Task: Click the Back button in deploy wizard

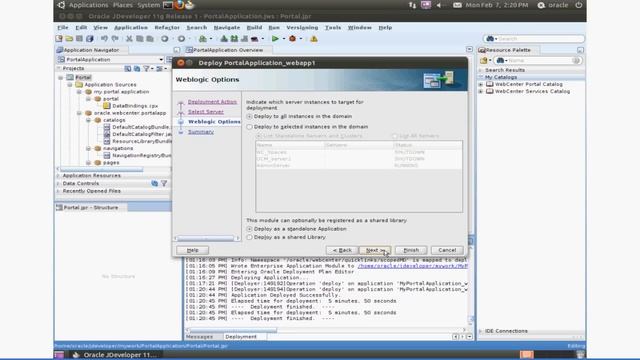Action: (342, 250)
